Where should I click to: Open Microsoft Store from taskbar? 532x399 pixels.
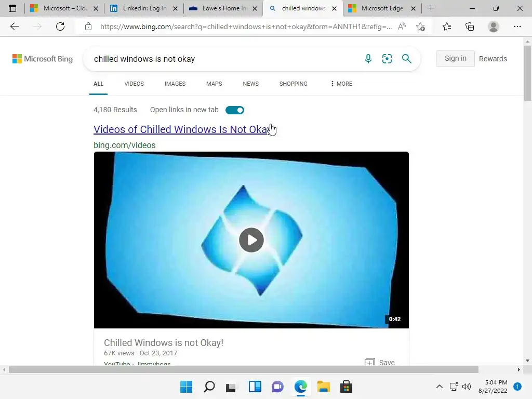coord(346,387)
